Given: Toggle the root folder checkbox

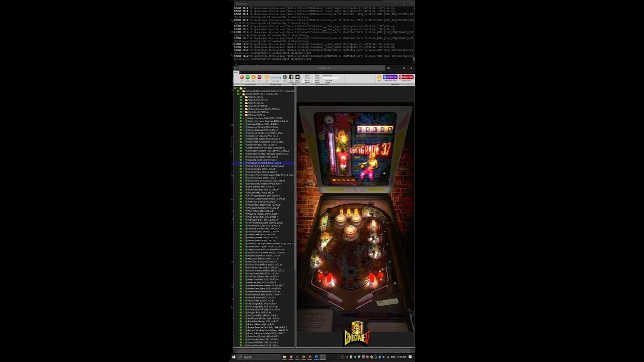Looking at the screenshot, I should [238, 88].
